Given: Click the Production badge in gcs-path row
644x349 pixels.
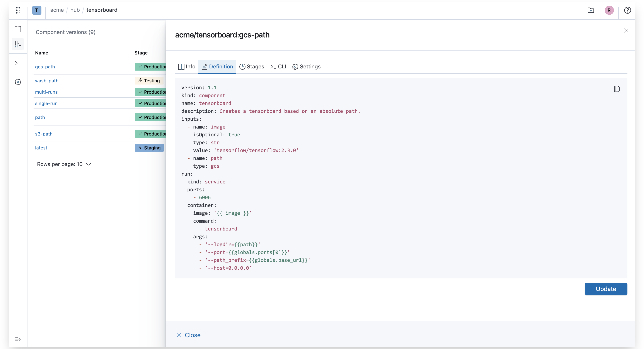Looking at the screenshot, I should (150, 67).
